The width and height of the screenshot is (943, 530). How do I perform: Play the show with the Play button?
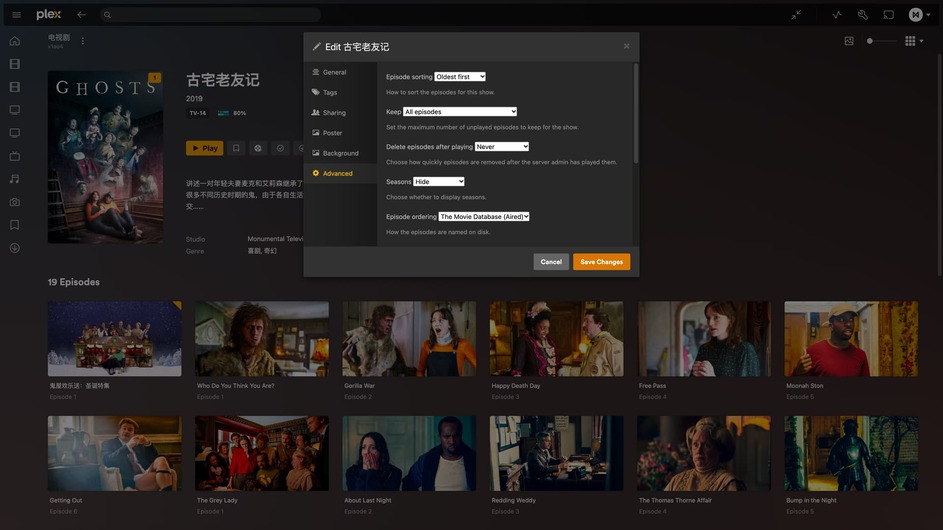point(204,148)
